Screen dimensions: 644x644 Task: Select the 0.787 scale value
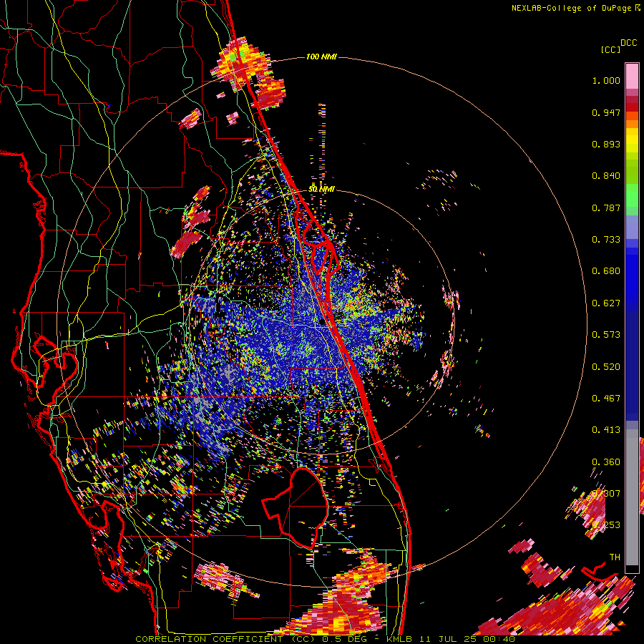(x=606, y=208)
